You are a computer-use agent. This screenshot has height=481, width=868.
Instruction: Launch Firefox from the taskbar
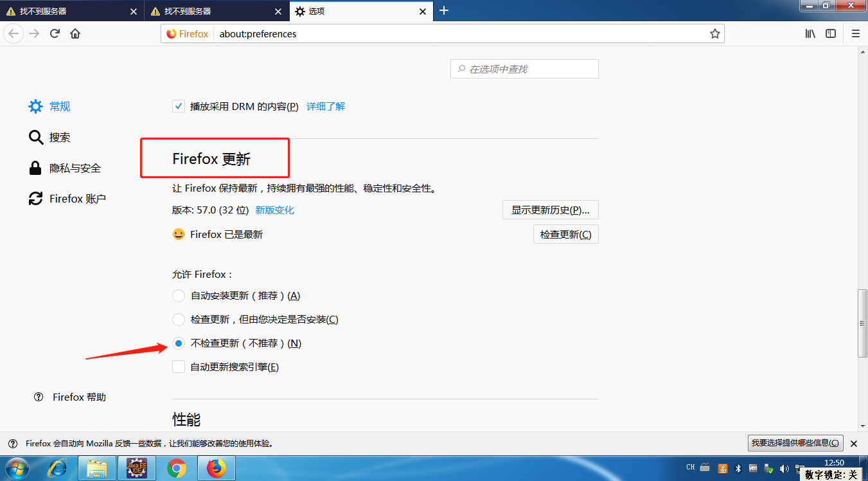point(216,468)
